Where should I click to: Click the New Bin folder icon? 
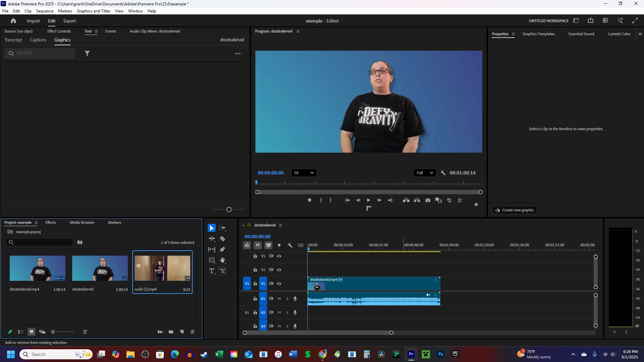171,332
